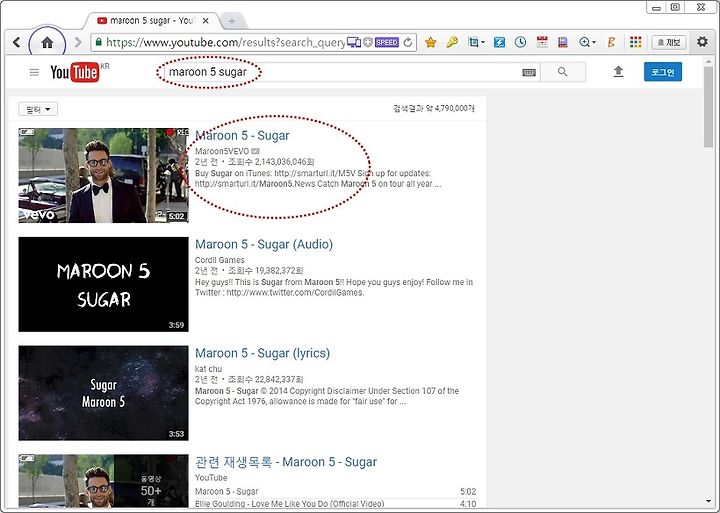The width and height of the screenshot is (720, 513).
Task: Click the green padlock security icon
Action: (98, 42)
